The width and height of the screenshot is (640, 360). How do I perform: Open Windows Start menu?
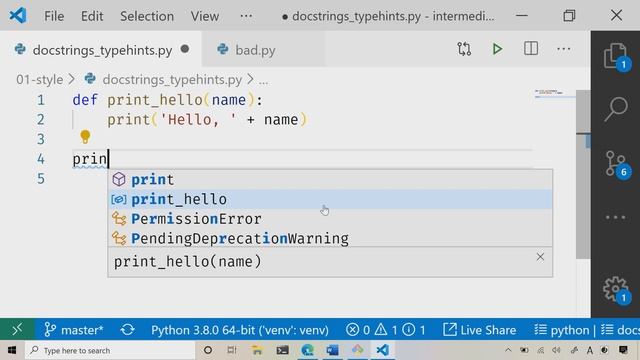12,350
